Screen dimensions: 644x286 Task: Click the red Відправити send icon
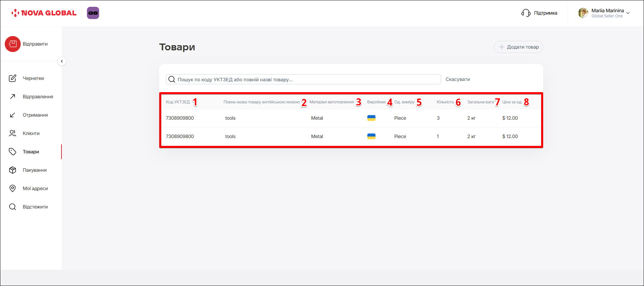(13, 44)
